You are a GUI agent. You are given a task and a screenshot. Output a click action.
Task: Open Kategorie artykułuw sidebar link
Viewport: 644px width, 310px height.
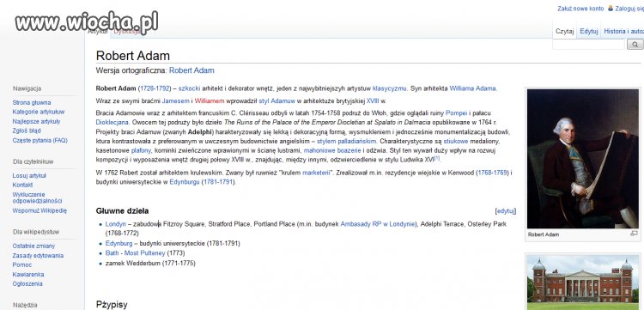pos(38,112)
